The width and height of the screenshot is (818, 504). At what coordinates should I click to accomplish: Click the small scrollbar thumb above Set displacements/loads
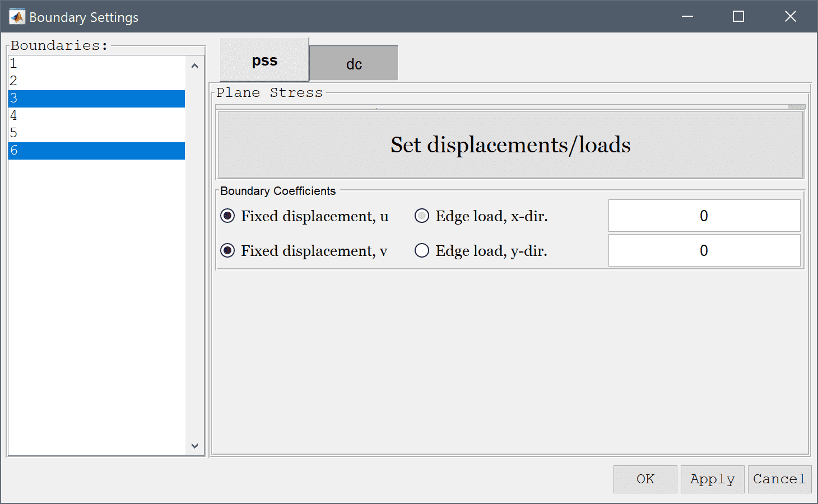tap(797, 106)
